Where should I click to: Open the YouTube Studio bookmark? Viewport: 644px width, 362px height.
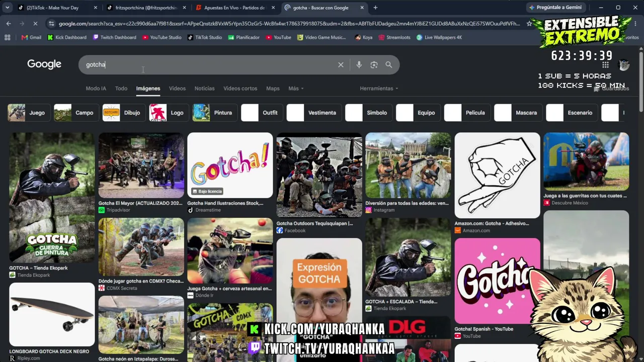click(162, 37)
